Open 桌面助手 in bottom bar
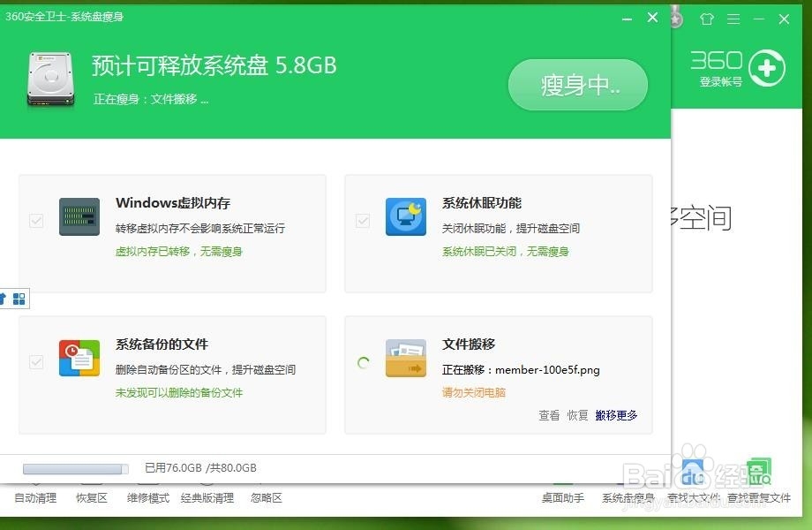Viewport: 812px width, 530px height. [563, 498]
